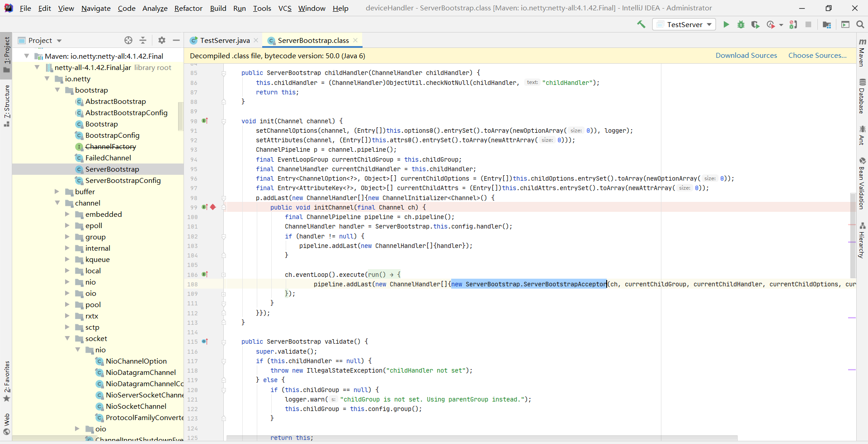Open the Favorites tool window
Image resolution: width=868 pixels, height=444 pixels.
tap(6, 381)
